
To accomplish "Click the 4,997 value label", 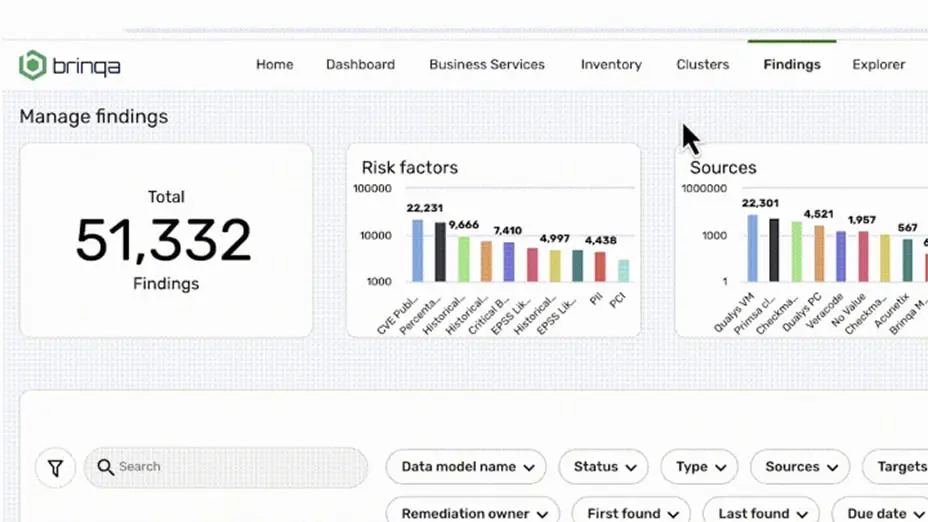I will coord(555,239).
